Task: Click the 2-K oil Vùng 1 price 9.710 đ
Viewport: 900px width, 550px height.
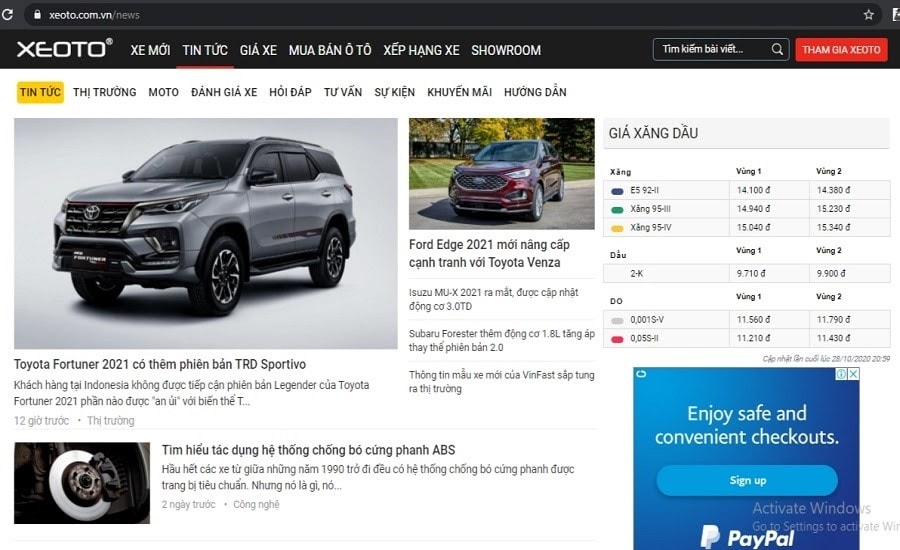Action: 751,273
